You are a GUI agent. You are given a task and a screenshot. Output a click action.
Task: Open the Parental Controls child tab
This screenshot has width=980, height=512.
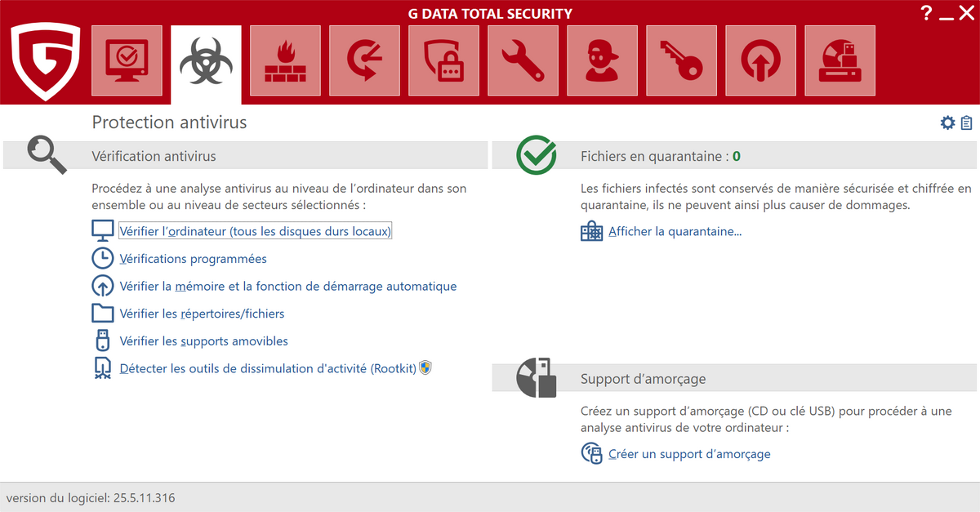coord(602,60)
